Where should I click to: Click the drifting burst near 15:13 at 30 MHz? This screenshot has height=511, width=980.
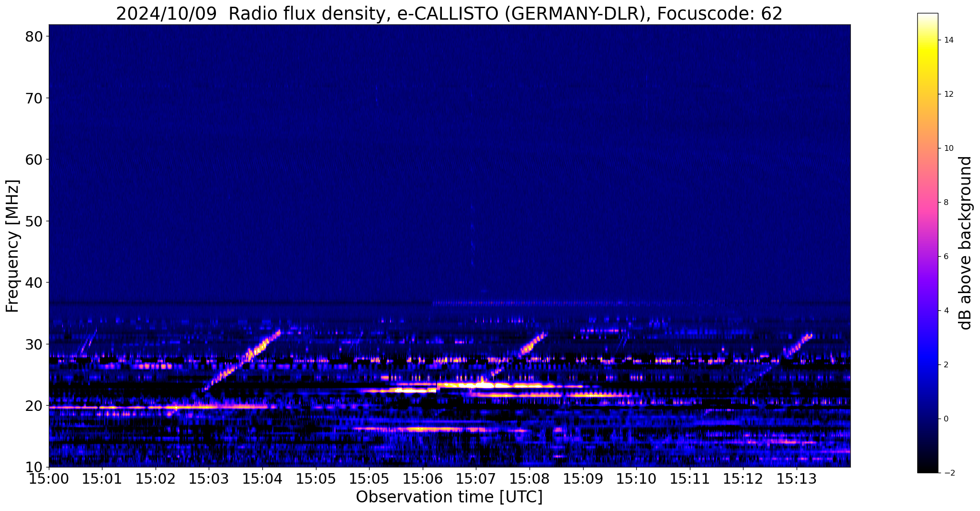pos(798,345)
